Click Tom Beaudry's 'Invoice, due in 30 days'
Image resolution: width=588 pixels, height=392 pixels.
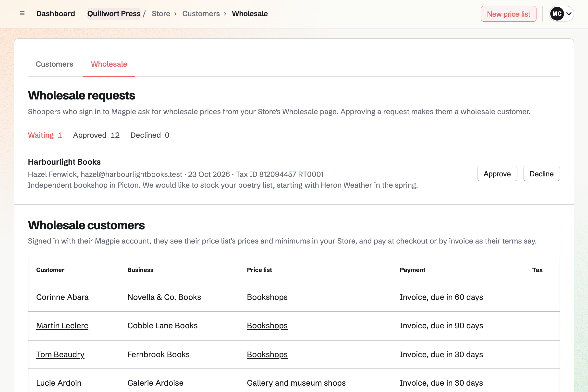coord(441,355)
